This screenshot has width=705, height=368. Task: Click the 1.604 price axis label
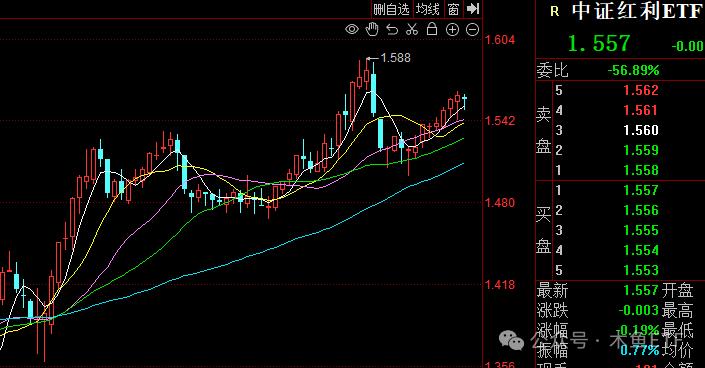[500, 40]
